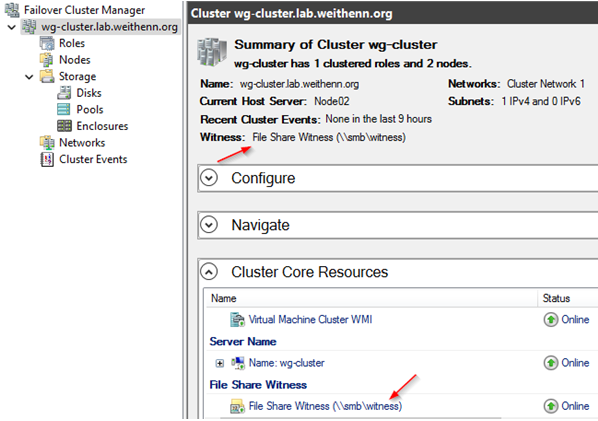Open the Cluster Events icon
The width and height of the screenshot is (598, 421).
(x=47, y=159)
